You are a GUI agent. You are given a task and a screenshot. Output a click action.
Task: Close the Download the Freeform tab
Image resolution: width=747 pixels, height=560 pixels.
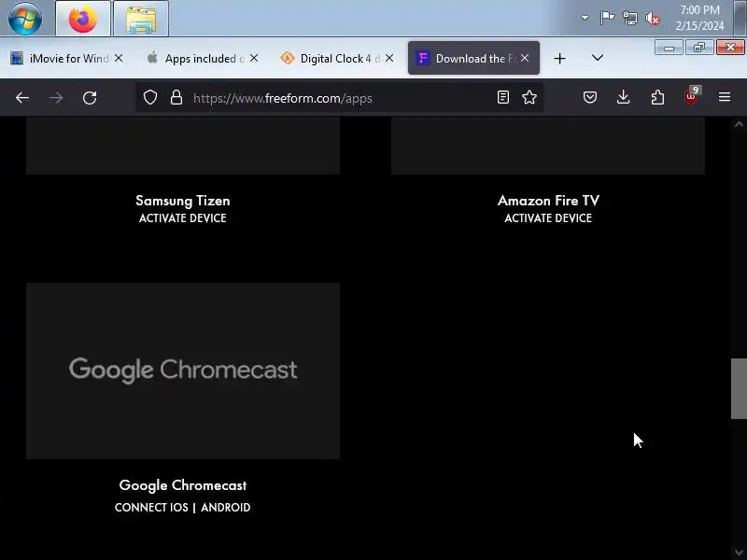tap(525, 58)
